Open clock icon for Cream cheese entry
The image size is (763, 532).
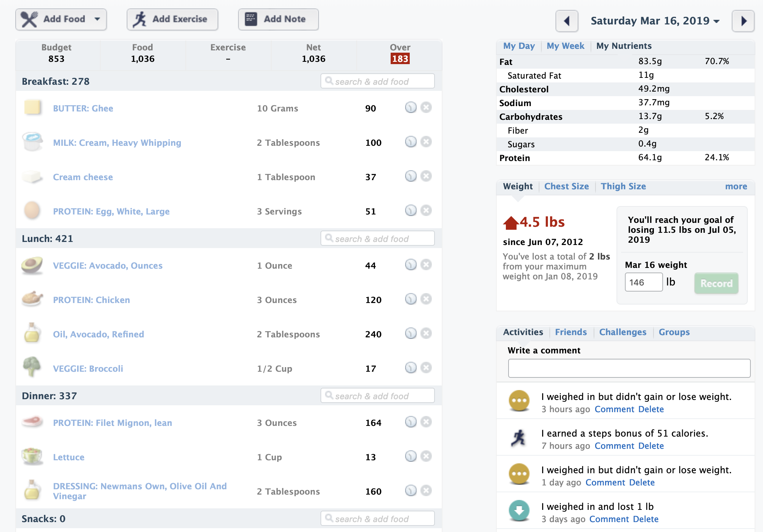click(x=410, y=176)
